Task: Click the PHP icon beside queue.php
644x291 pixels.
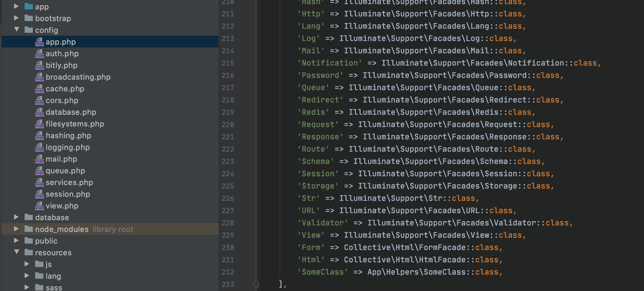Action: 40,171
